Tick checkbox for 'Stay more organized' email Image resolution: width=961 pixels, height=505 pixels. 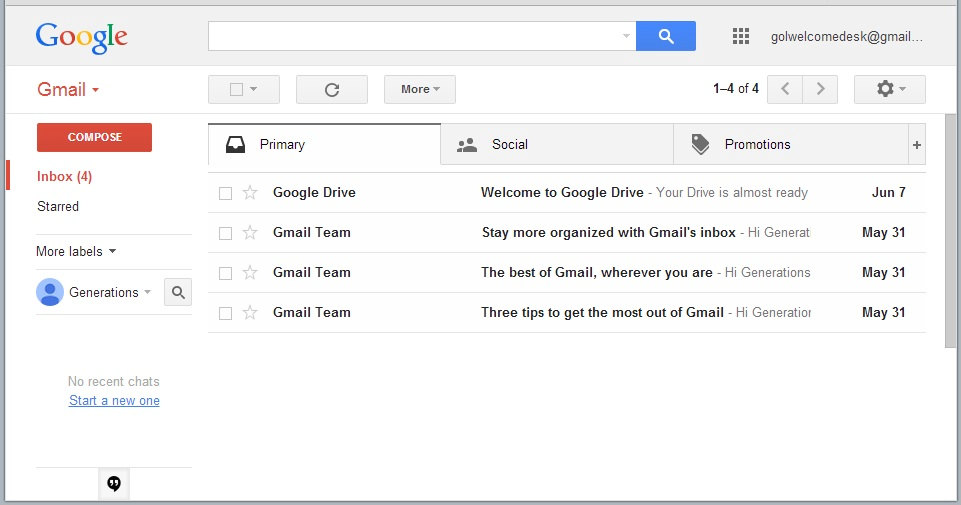pyautogui.click(x=226, y=234)
